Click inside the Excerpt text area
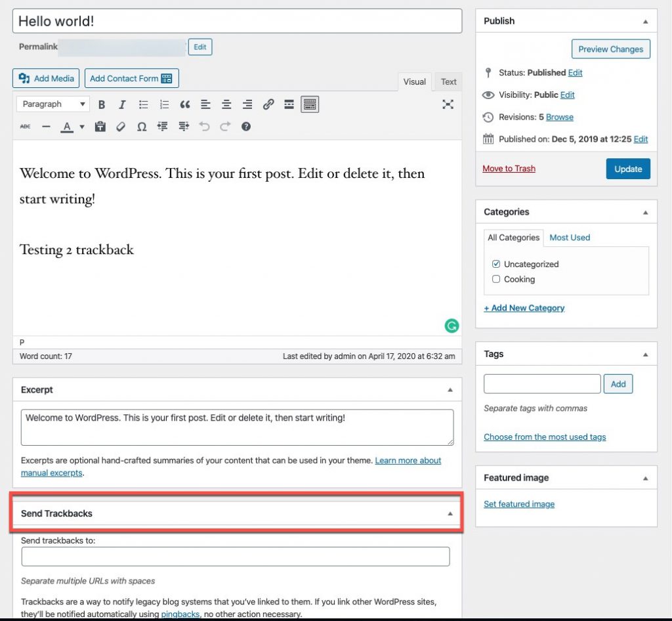The width and height of the screenshot is (672, 621). [x=238, y=427]
